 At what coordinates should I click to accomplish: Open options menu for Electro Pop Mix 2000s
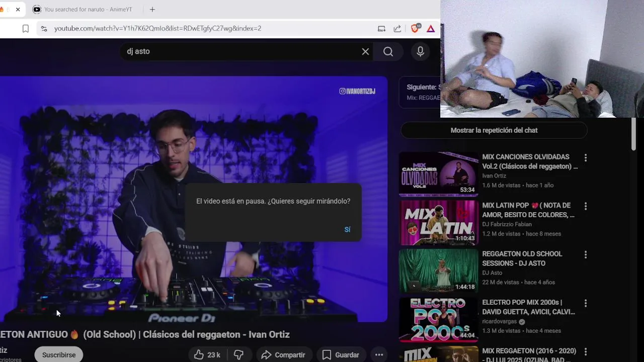585,303
